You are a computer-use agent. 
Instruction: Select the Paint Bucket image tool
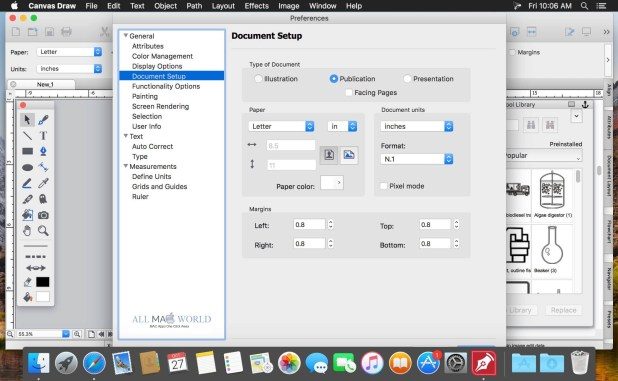pos(27,215)
